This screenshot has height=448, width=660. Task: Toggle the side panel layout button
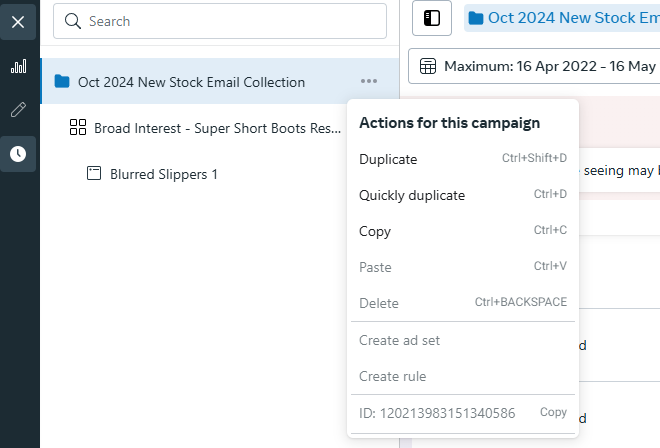click(432, 18)
